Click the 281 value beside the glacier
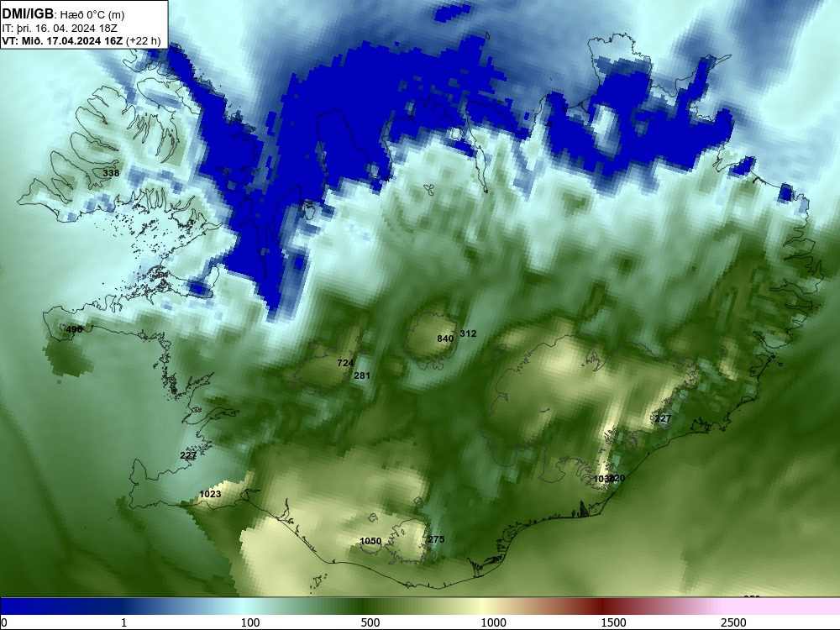This screenshot has height=630, width=840. [x=361, y=375]
